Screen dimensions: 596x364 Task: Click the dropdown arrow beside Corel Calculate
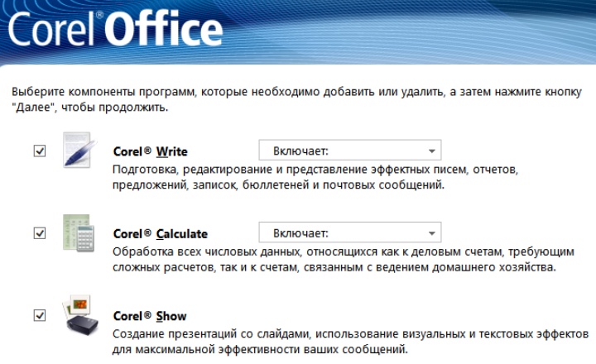[431, 233]
